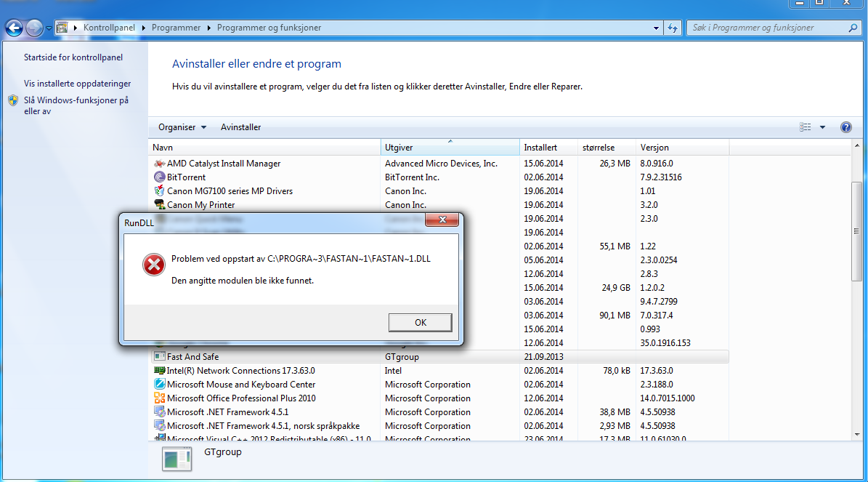
Task: Click the BitTorrent Inc. publisher cell
Action: 412,177
